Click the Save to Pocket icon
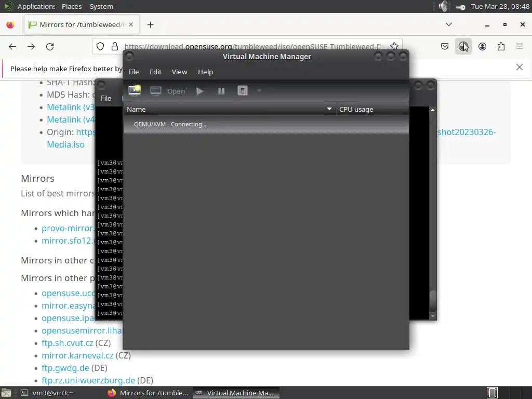Viewport: 532px width, 399px height. (x=445, y=46)
